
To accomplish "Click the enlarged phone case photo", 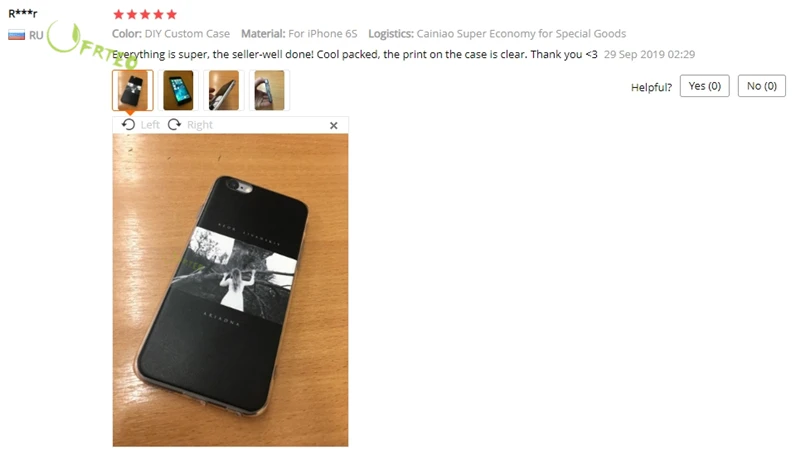I will tap(231, 290).
